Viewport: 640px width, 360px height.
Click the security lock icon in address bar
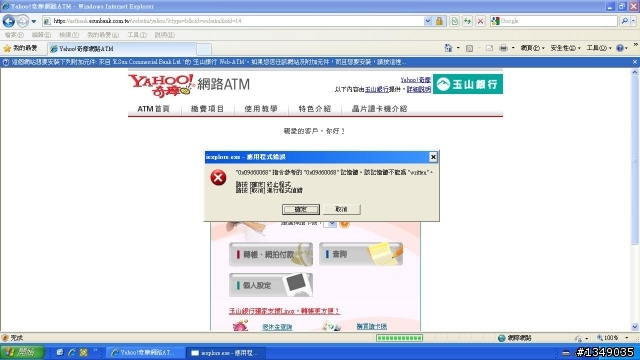(439, 21)
